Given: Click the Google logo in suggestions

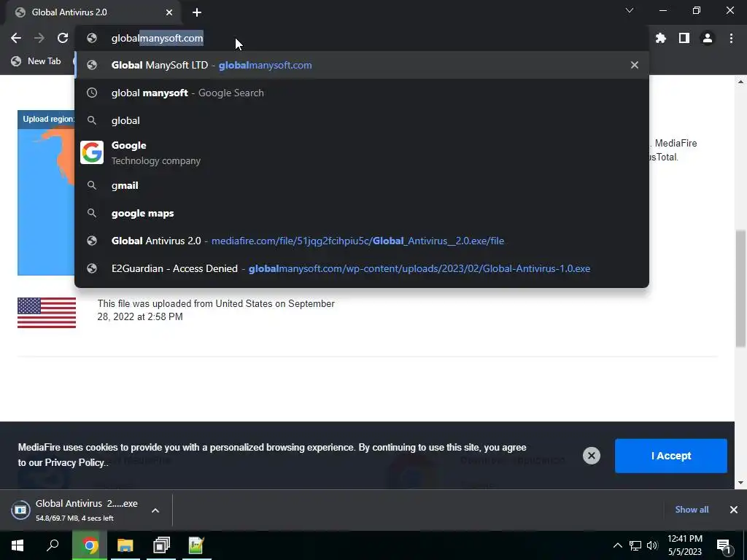Looking at the screenshot, I should tap(92, 152).
